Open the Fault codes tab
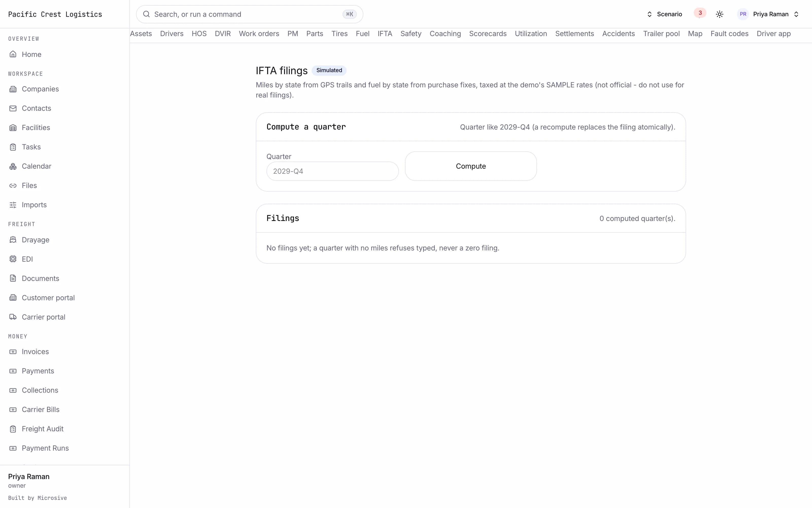Image resolution: width=812 pixels, height=508 pixels. click(x=729, y=34)
